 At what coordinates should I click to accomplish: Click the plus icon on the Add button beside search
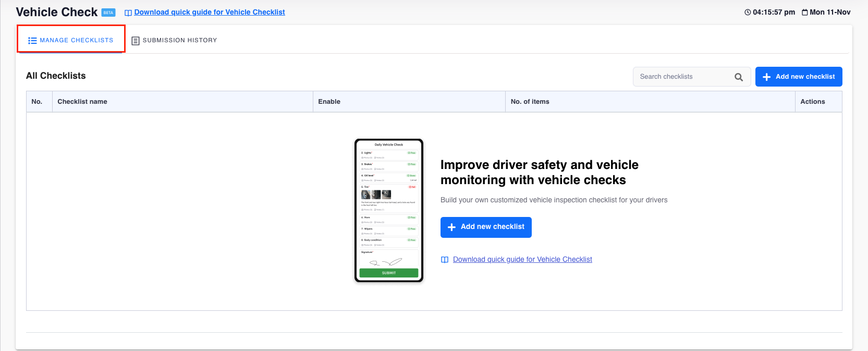767,77
